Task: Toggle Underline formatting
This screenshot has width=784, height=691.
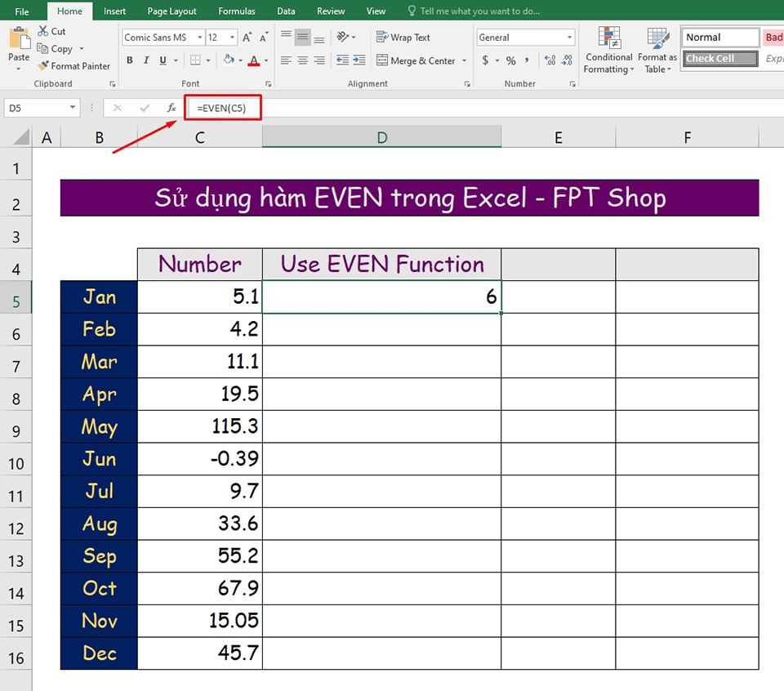Action: tap(163, 60)
